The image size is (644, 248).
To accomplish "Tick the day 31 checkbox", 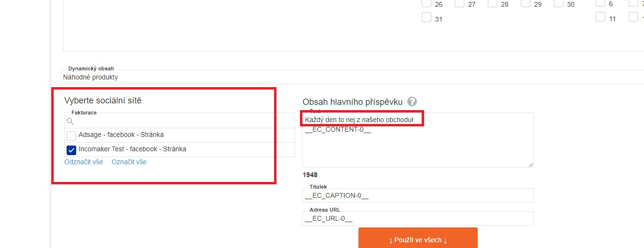I will 426,18.
